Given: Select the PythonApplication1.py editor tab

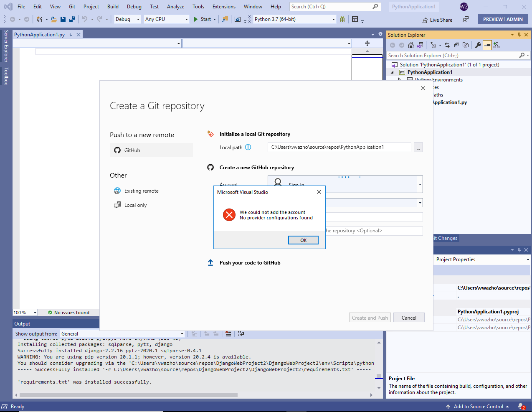Looking at the screenshot, I should (x=39, y=35).
